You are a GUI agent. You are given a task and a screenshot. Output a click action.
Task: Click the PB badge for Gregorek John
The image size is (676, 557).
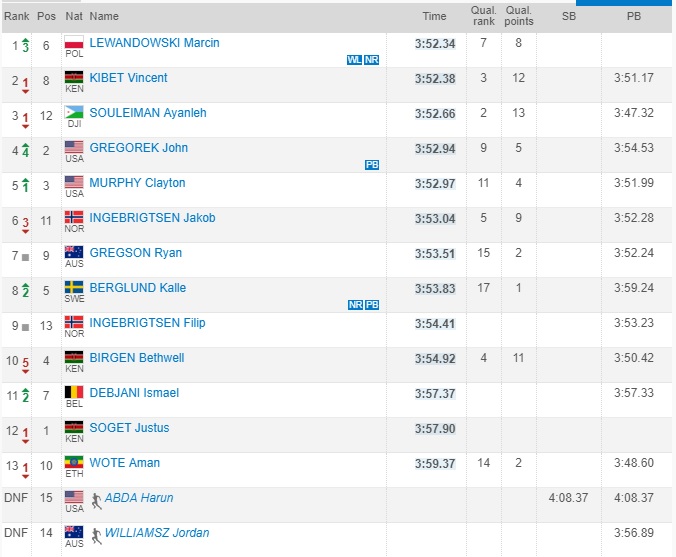coord(372,165)
